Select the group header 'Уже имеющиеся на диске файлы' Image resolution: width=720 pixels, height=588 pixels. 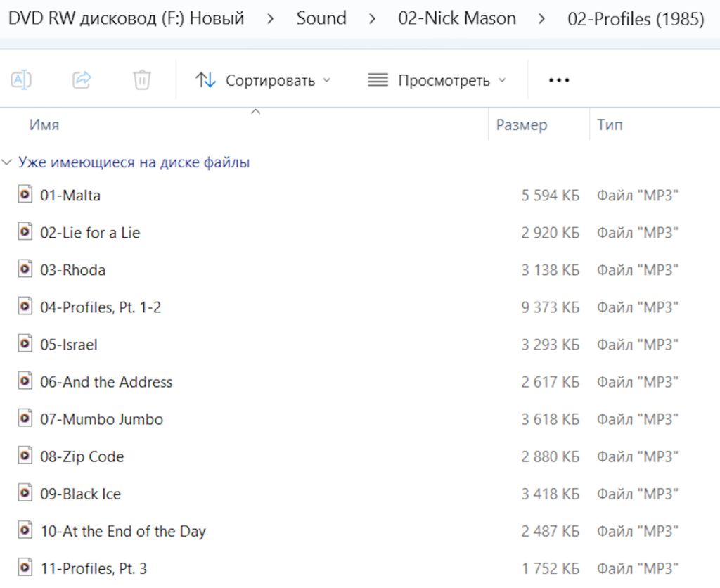pyautogui.click(x=134, y=162)
